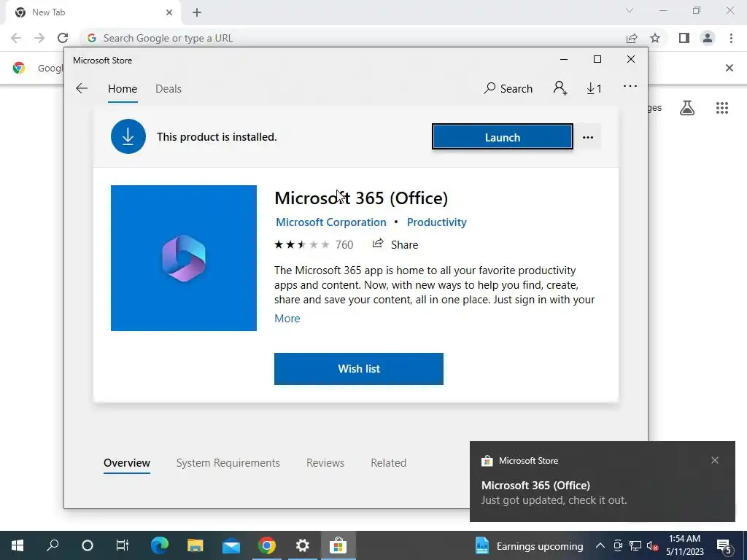Open Microsoft Edge from taskbar
The image size is (747, 560).
(160, 545)
